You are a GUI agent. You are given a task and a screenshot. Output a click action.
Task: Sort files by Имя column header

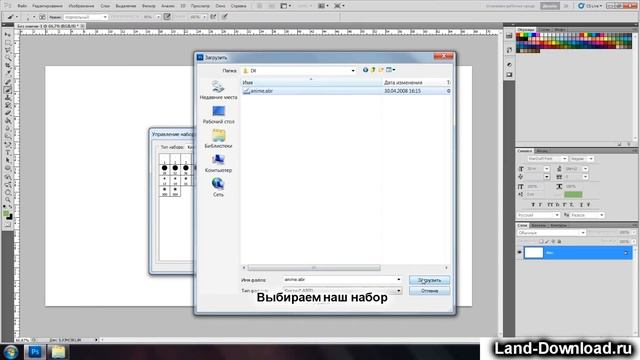click(311, 82)
